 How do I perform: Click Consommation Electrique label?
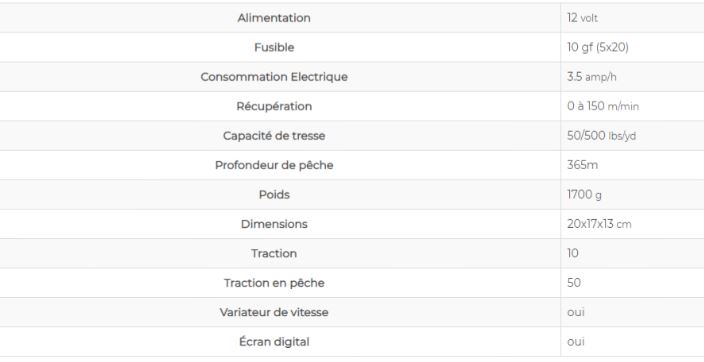(274, 77)
